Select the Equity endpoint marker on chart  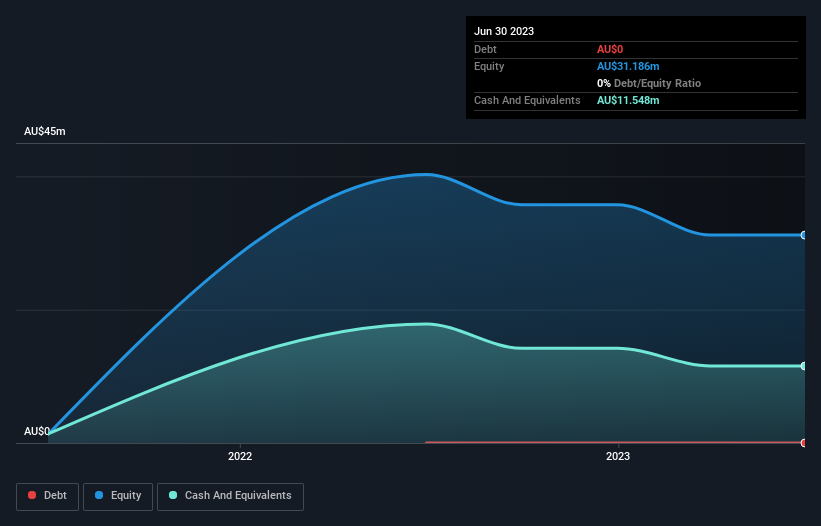[x=804, y=235]
